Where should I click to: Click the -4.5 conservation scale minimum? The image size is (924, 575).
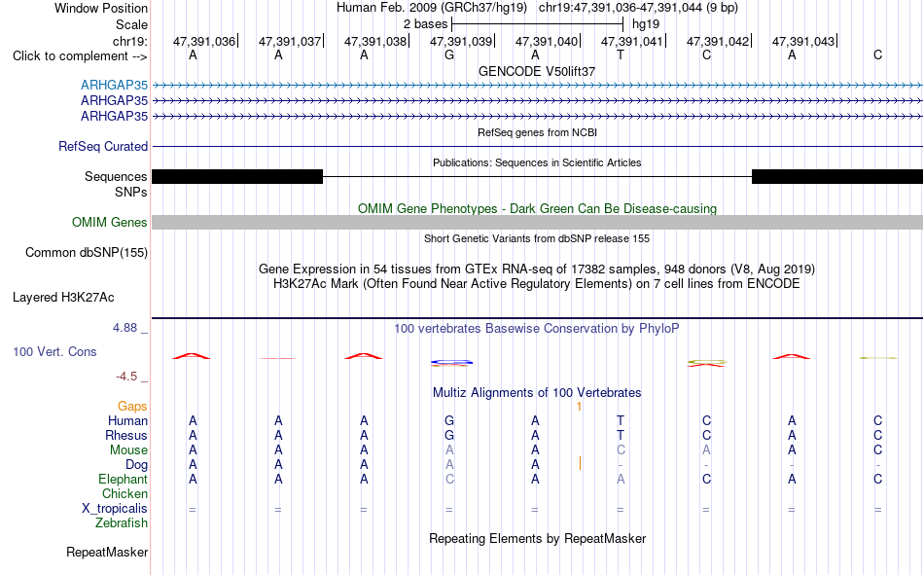click(x=126, y=377)
